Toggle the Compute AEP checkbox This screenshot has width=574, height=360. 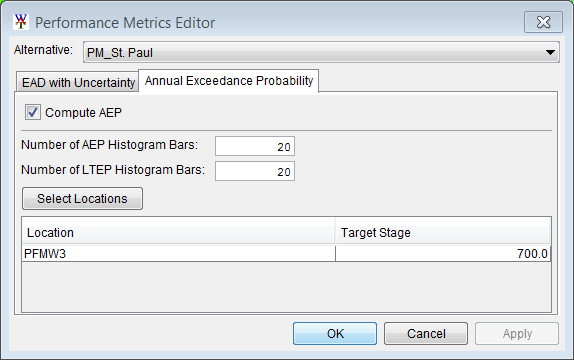click(x=33, y=112)
